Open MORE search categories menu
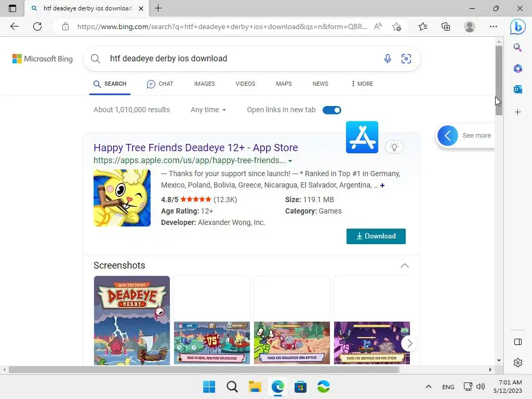The image size is (532, 399). coord(362,84)
